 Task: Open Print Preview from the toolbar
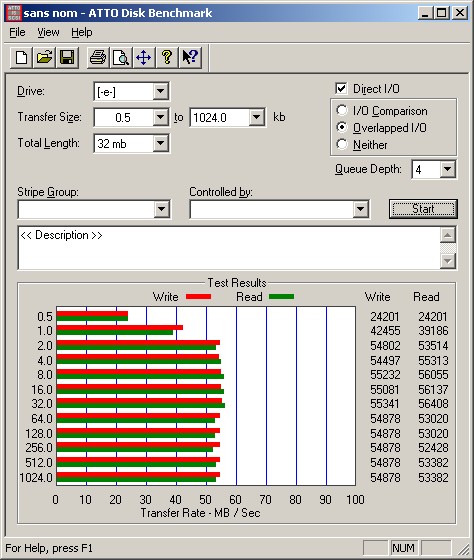[x=120, y=57]
